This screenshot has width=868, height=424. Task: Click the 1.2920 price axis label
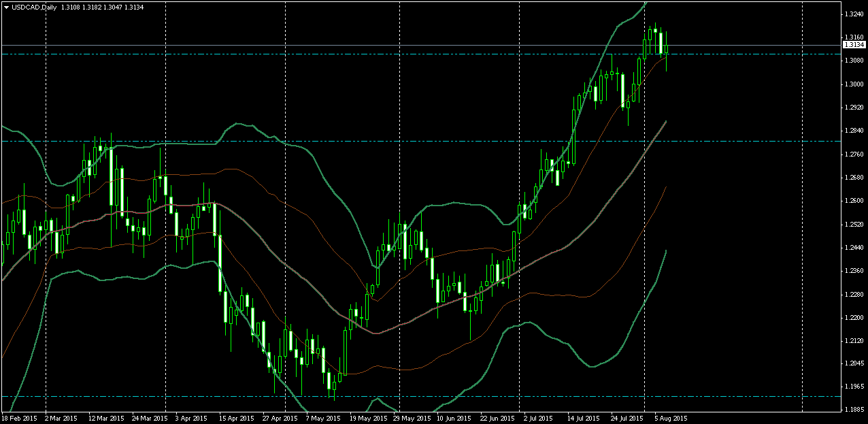tap(853, 108)
